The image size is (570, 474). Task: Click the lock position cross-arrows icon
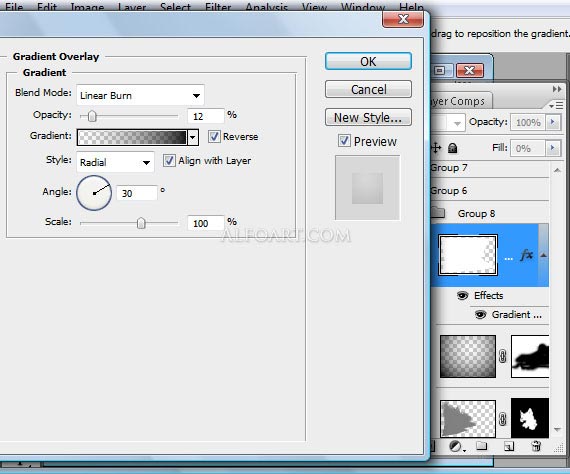pyautogui.click(x=436, y=148)
